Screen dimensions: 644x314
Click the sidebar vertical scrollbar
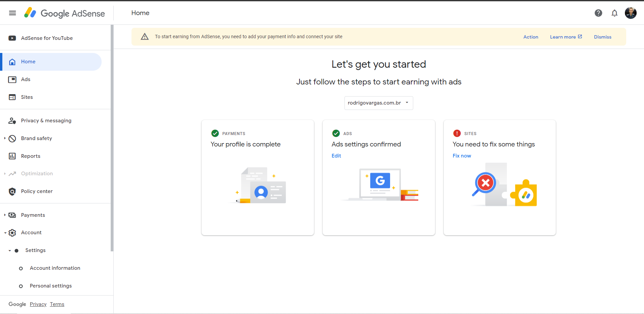112,138
